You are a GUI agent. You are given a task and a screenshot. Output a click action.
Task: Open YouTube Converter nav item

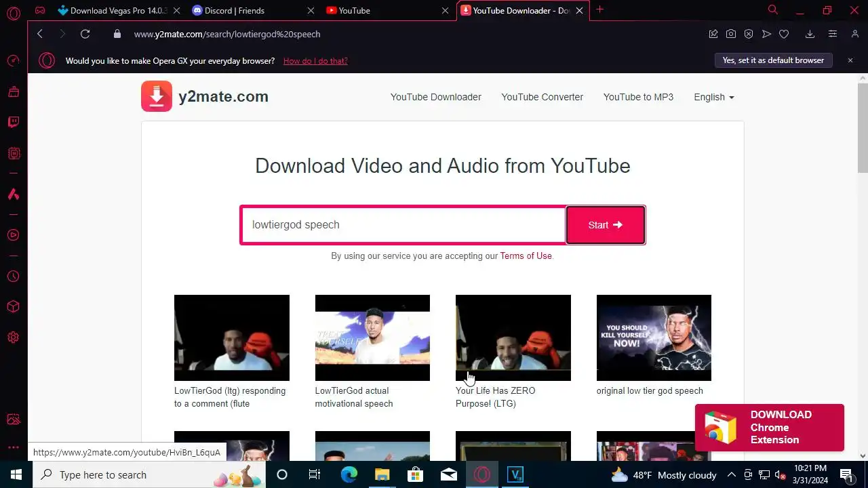tap(542, 97)
